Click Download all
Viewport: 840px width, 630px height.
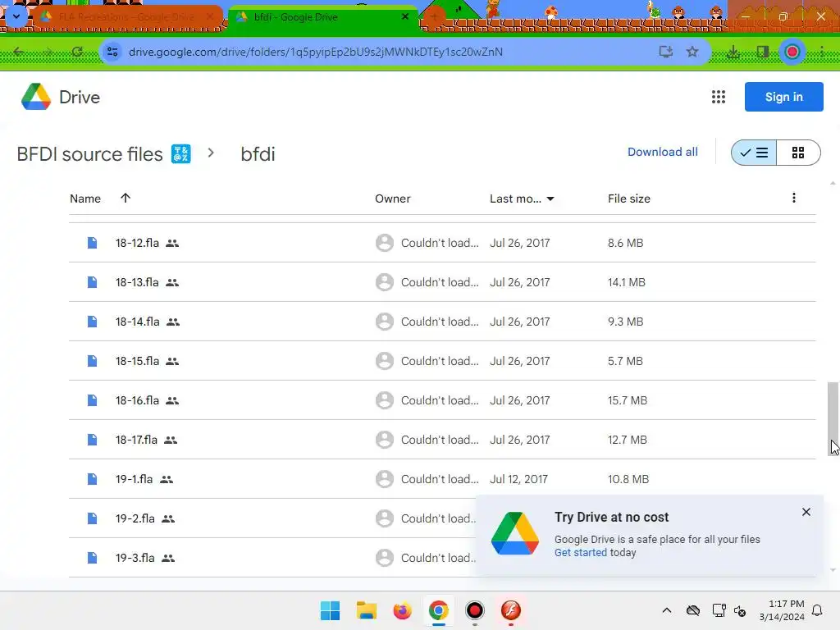coord(663,152)
